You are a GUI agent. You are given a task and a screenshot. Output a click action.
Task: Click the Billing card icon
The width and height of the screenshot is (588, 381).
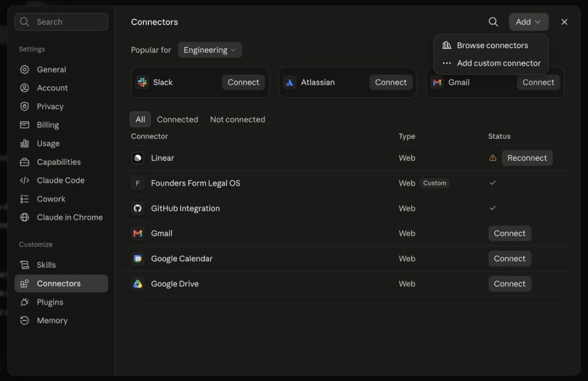25,124
